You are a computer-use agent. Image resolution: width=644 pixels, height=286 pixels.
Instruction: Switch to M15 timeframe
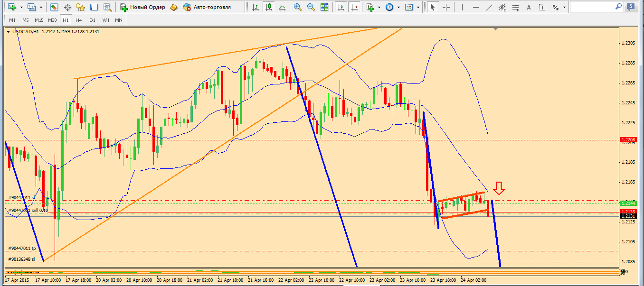(39, 20)
